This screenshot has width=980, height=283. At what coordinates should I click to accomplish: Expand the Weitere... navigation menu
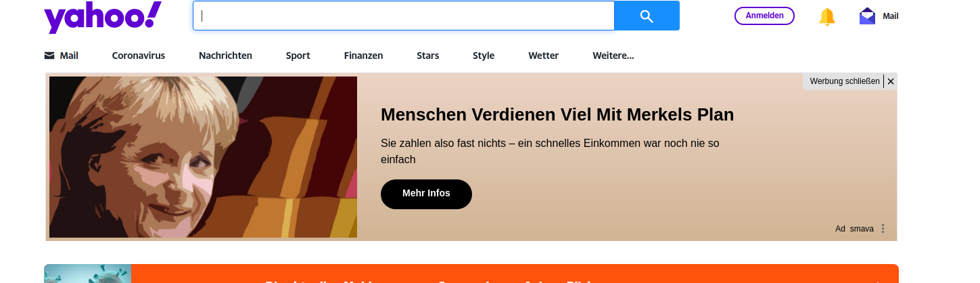coord(613,56)
